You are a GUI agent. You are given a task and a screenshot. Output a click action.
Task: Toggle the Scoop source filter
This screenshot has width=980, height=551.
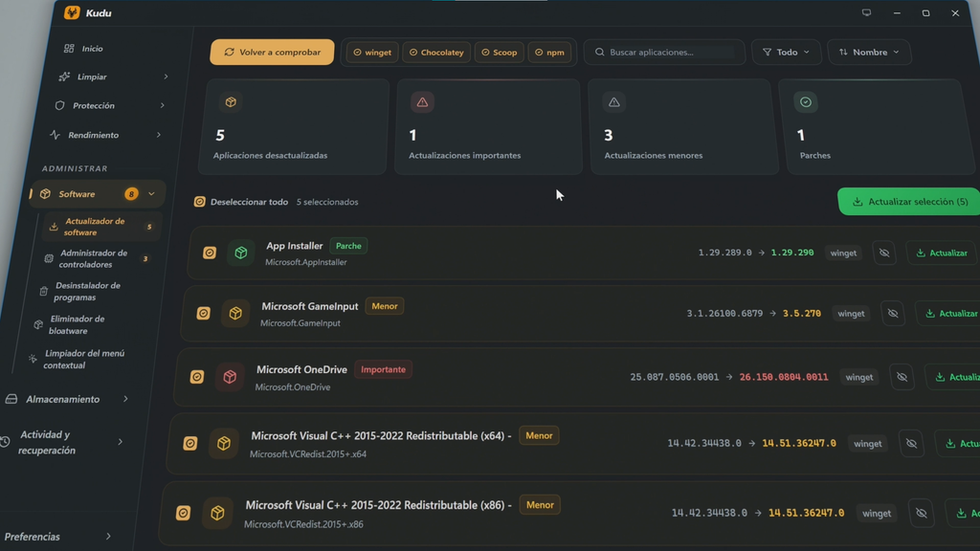pyautogui.click(x=499, y=53)
